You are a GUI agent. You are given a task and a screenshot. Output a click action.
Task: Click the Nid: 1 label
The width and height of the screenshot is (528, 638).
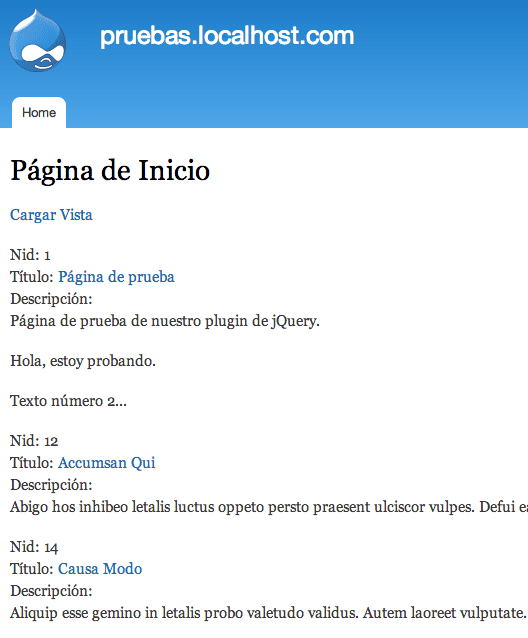[x=30, y=255]
